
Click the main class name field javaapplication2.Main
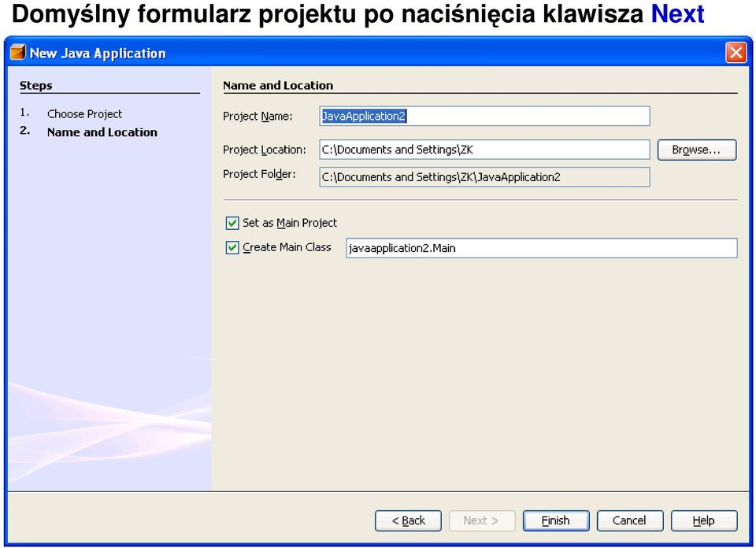click(542, 248)
